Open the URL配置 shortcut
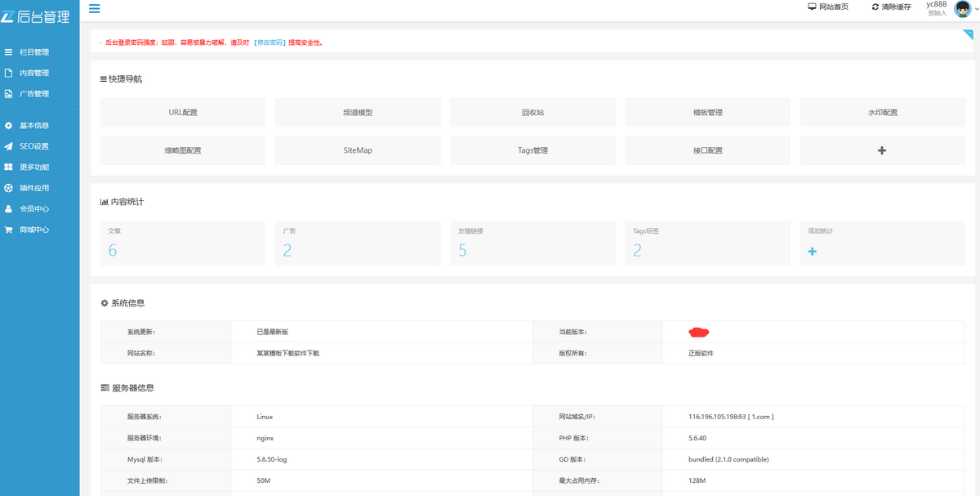Screen dimensions: 980x496 click(x=183, y=113)
